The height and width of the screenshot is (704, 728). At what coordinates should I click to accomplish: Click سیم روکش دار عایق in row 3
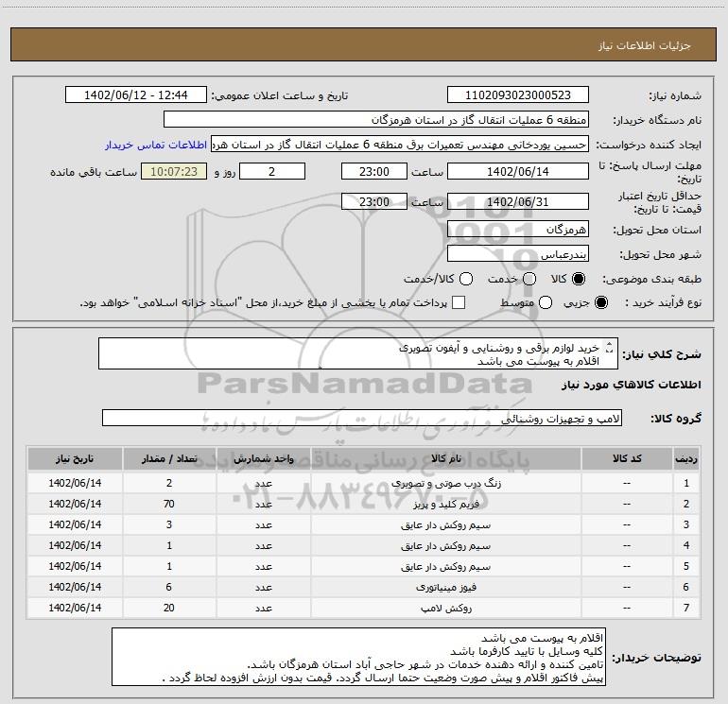click(x=445, y=524)
